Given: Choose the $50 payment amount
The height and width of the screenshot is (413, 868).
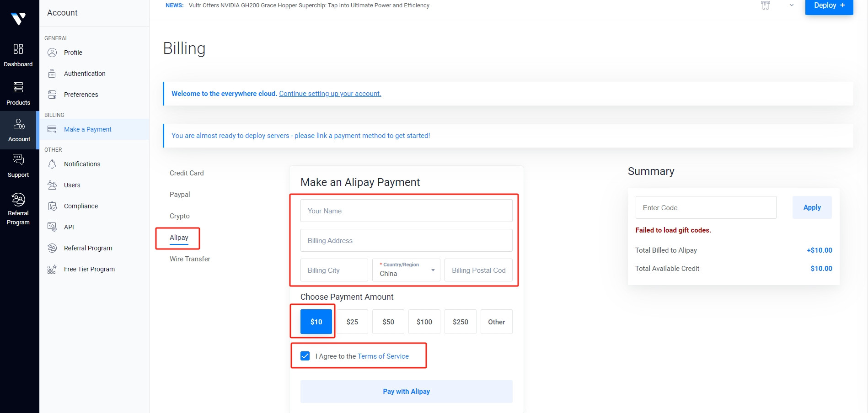Looking at the screenshot, I should coord(388,322).
